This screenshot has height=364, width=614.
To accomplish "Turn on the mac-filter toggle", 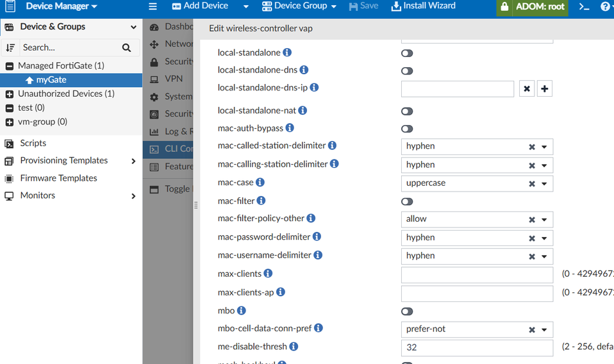I will point(407,201).
